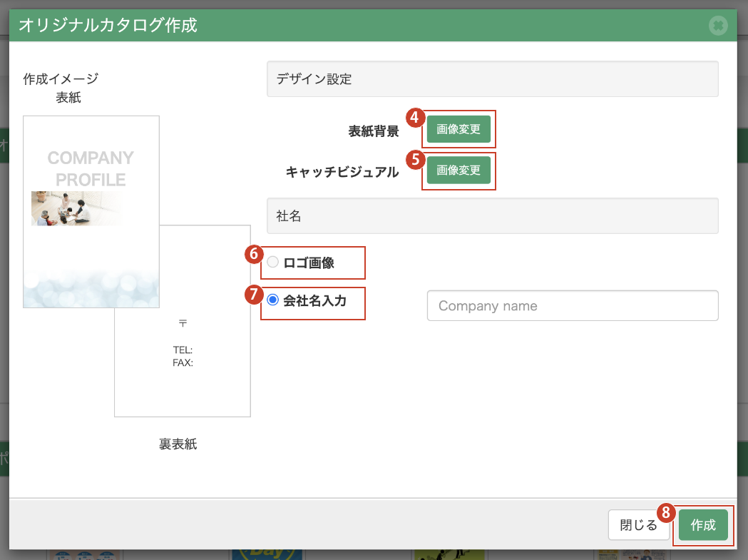Click 画像変更 button for 表紙背景
The height and width of the screenshot is (560, 748).
click(x=458, y=130)
